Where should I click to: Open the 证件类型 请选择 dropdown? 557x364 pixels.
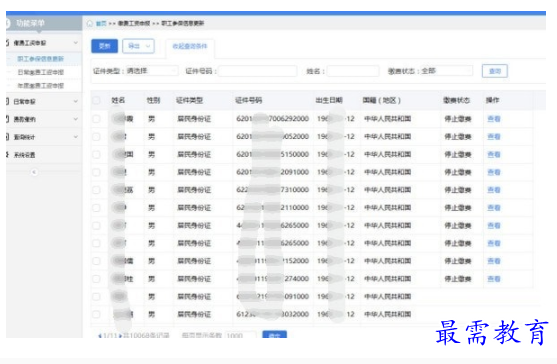151,71
